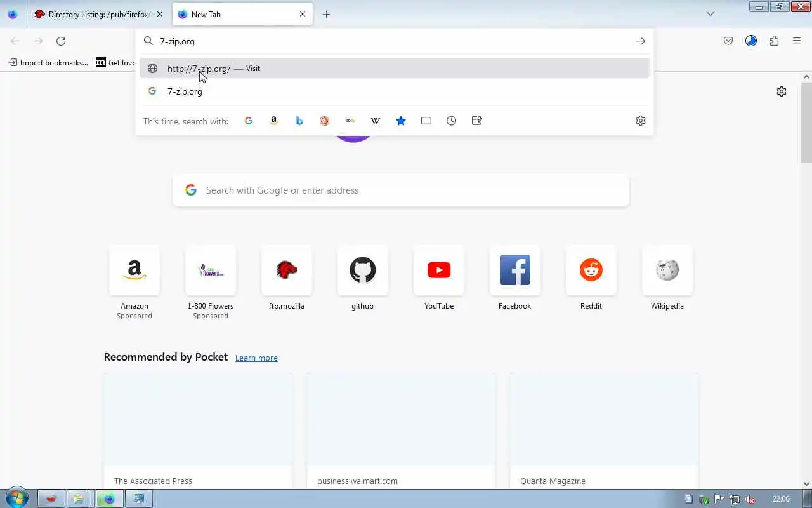The height and width of the screenshot is (508, 812).
Task: Personalize new tab gear icon
Action: 782,91
